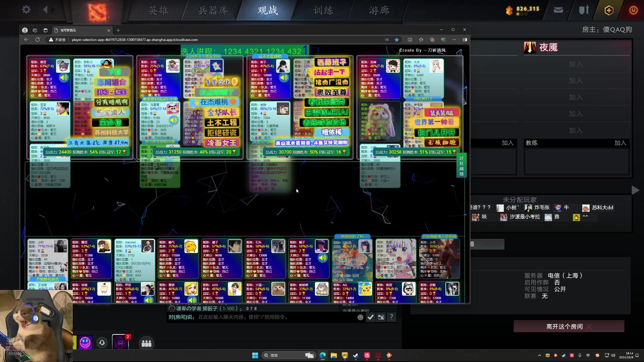The image size is (644, 362).
Task: Click the 不安全 site security warning
Action: click(57, 40)
